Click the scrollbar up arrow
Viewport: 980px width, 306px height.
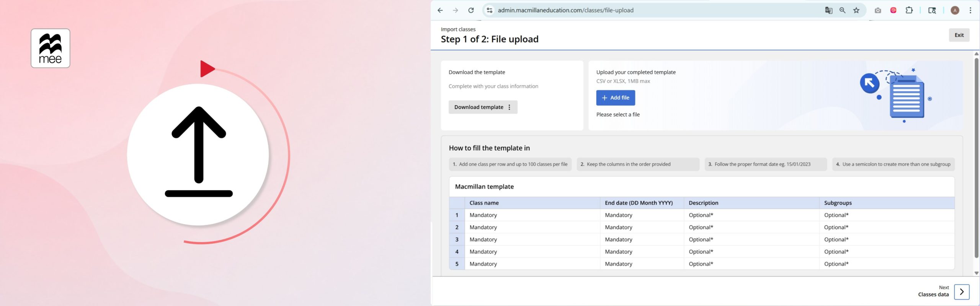pyautogui.click(x=976, y=54)
